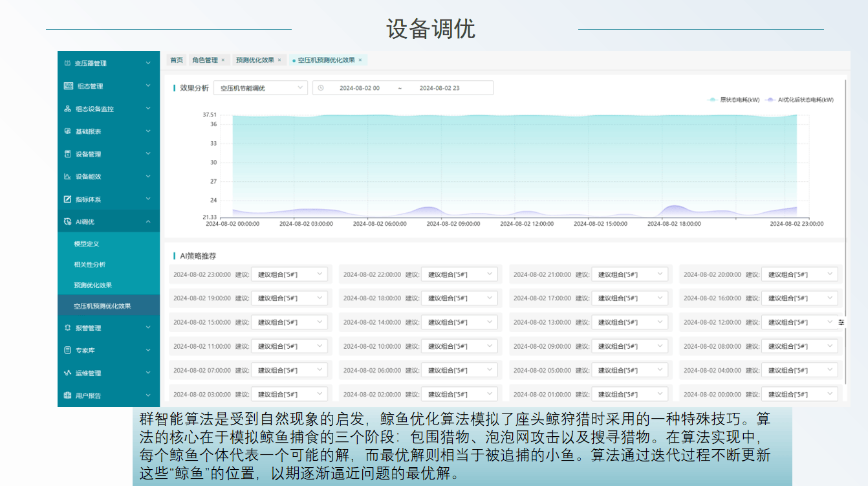Viewport: 868px width, 486px height.
Task: Switch to the 首页 tab
Action: tap(177, 60)
